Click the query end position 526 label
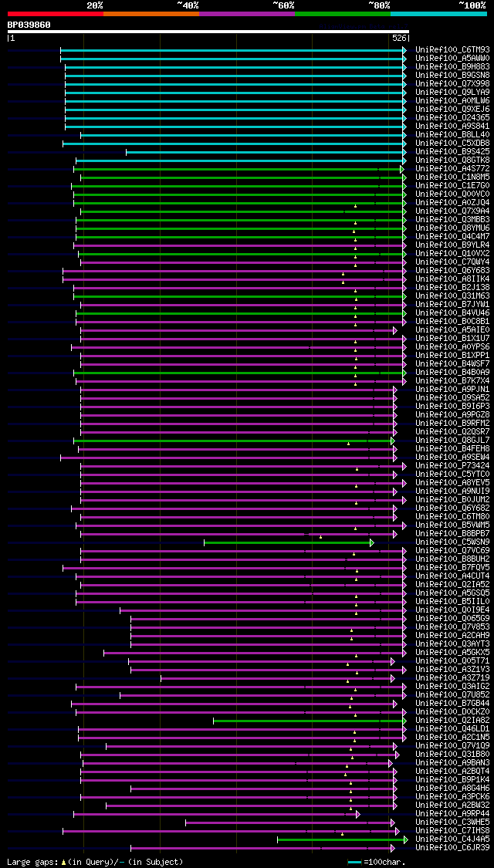This screenshot has width=494, height=868. pyautogui.click(x=399, y=39)
